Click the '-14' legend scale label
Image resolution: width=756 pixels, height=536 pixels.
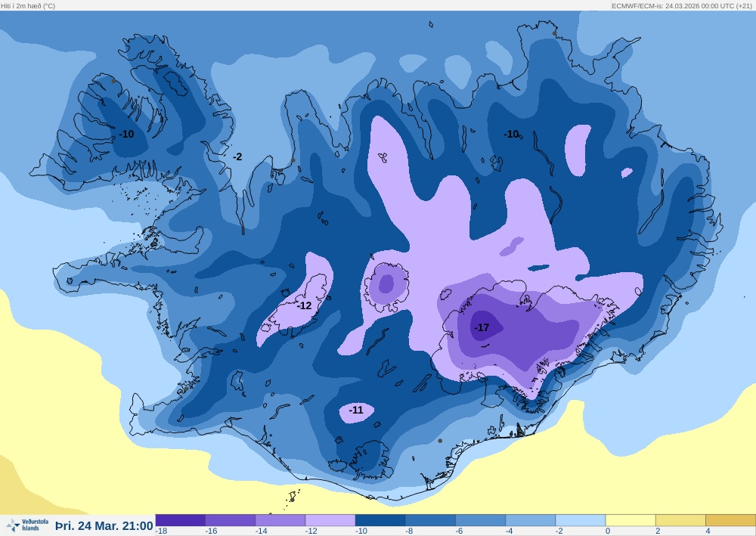tap(261, 531)
